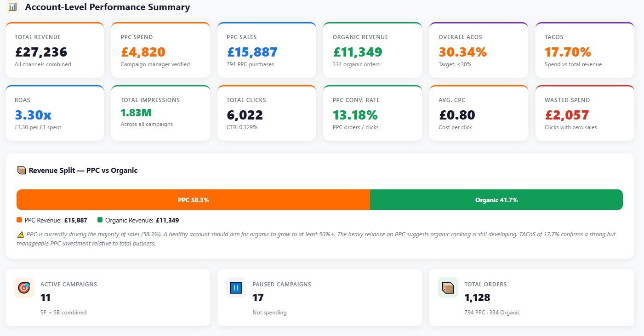This screenshot has width=644, height=336.
Task: Click the 'Not spending' caption under Paused Campaigns
Action: tap(269, 313)
